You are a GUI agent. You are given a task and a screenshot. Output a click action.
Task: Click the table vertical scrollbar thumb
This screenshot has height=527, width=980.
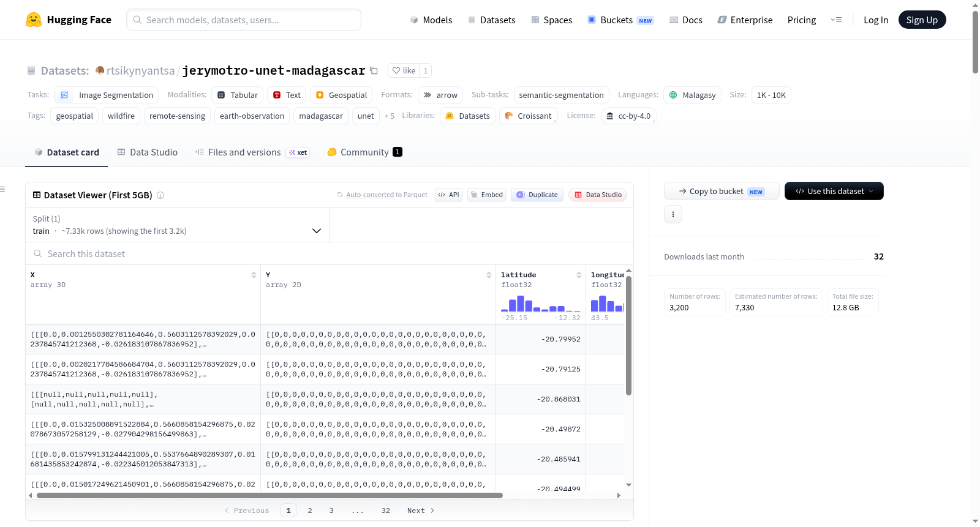coord(628,335)
